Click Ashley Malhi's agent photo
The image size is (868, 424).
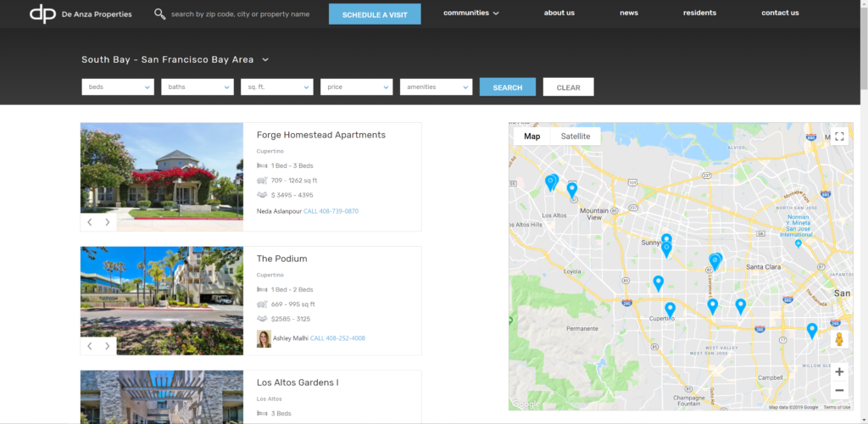(x=264, y=338)
